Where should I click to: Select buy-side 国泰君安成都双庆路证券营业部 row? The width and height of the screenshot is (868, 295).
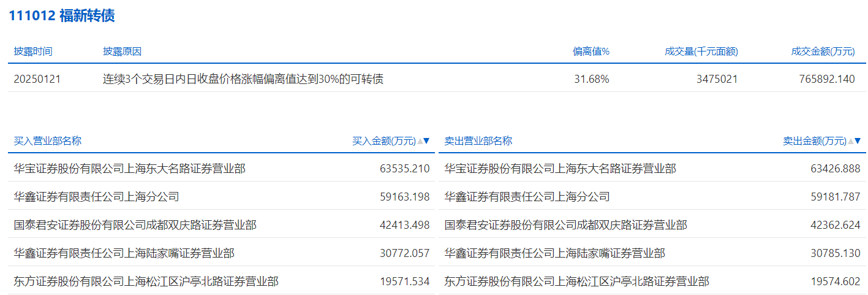coord(222,224)
